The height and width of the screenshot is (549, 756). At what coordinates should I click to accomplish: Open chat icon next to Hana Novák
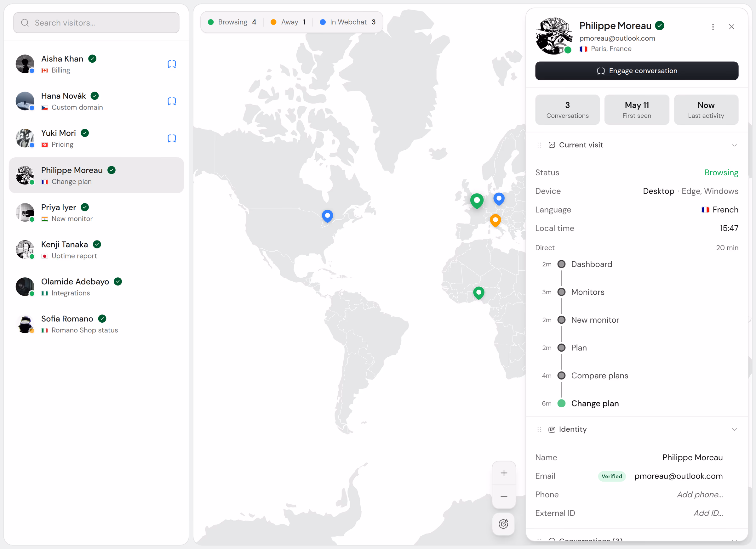pyautogui.click(x=172, y=101)
